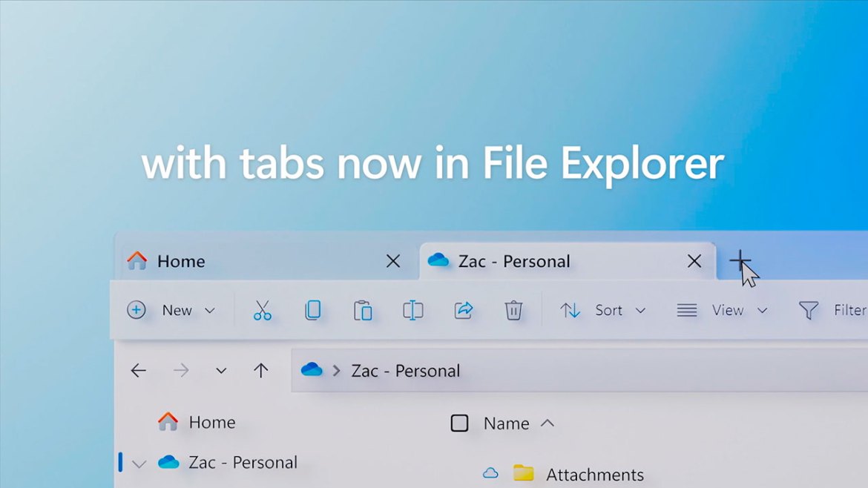Click the Copy icon in toolbar
The height and width of the screenshot is (488, 868).
pyautogui.click(x=313, y=311)
